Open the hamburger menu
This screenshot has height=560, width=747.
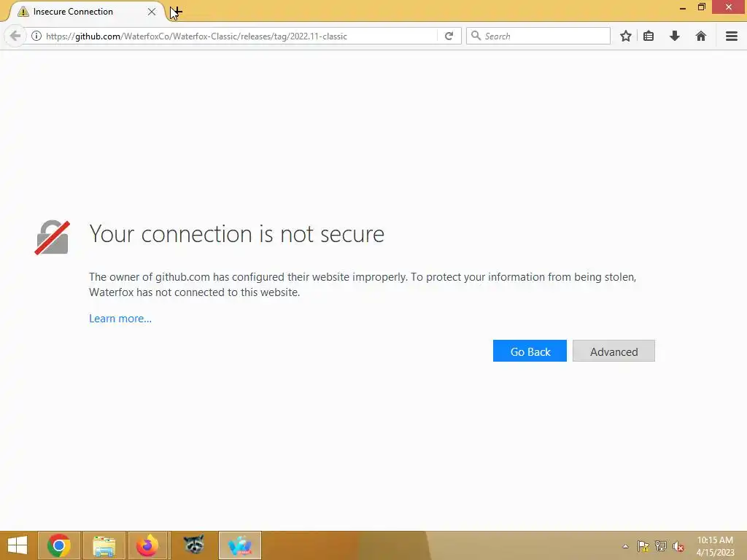(x=732, y=36)
